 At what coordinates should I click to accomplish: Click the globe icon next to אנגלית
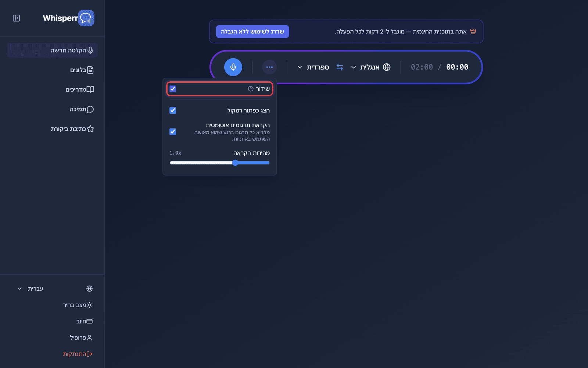(x=387, y=67)
